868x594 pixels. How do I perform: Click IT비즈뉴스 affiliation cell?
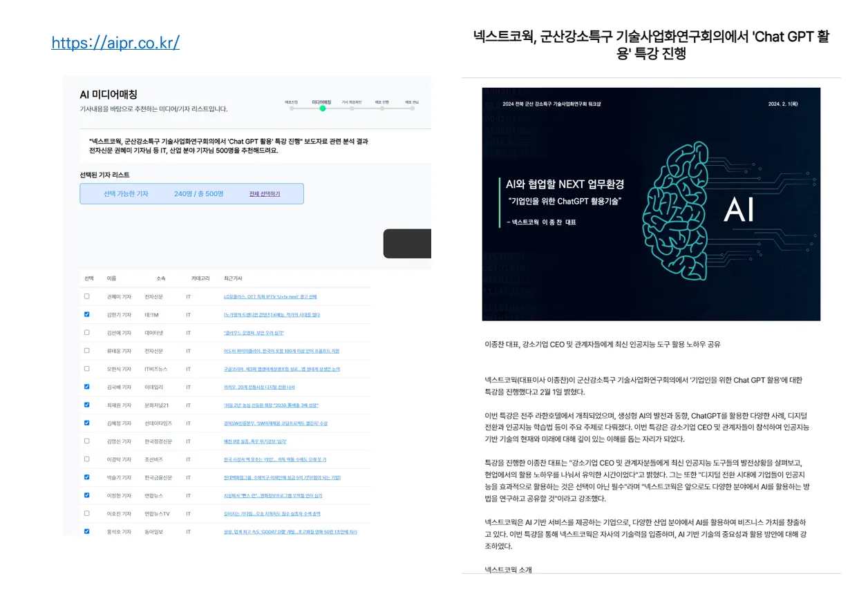tap(155, 369)
